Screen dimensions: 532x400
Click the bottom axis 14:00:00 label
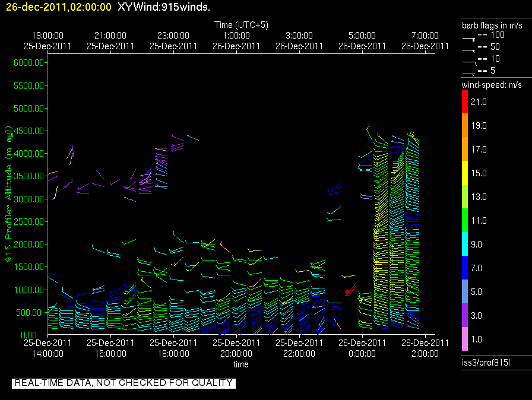coord(47,354)
